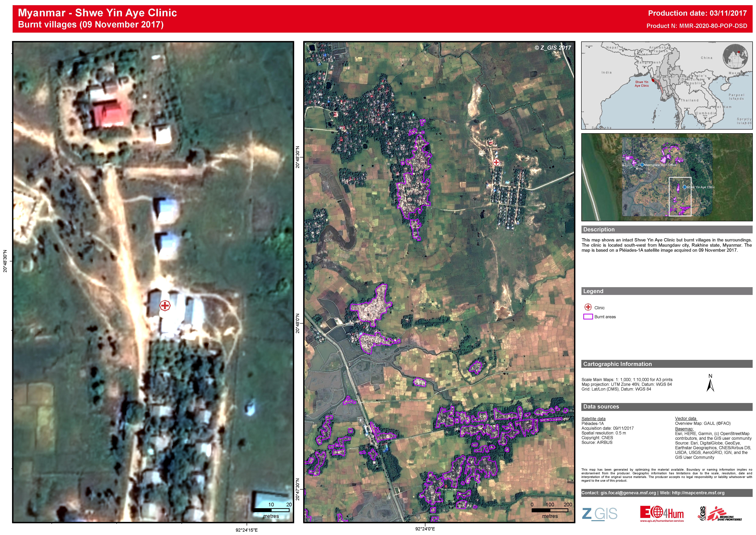Click the globe locator inset icon
This screenshot has width=756, height=535.
click(735, 57)
